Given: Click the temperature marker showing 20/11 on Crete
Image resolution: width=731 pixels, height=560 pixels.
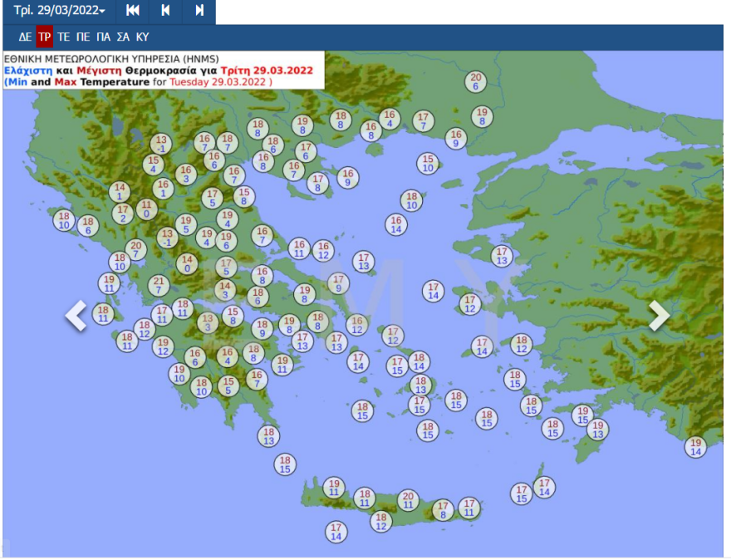Looking at the screenshot, I should (x=408, y=501).
